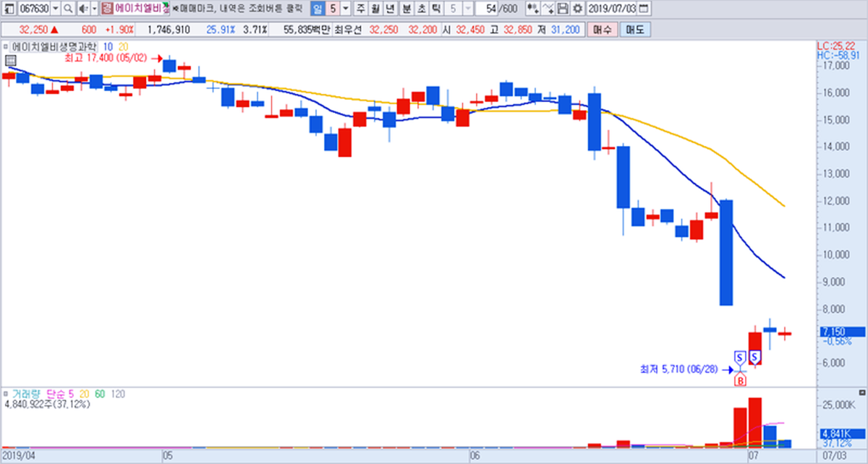Screen dimensions: 868x464
Task: Click the small grid icon at chart corner
Action: click(x=10, y=60)
